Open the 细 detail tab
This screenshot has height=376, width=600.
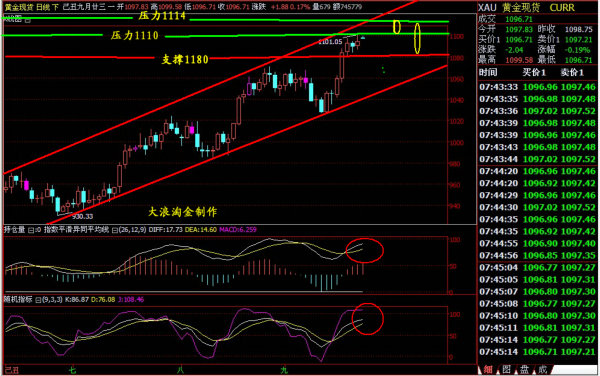tap(488, 369)
